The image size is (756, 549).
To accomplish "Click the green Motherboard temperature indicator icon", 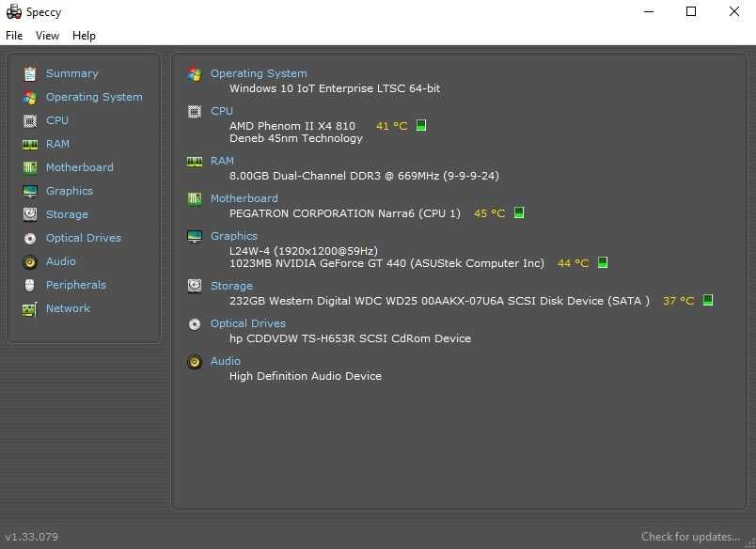I will point(519,212).
